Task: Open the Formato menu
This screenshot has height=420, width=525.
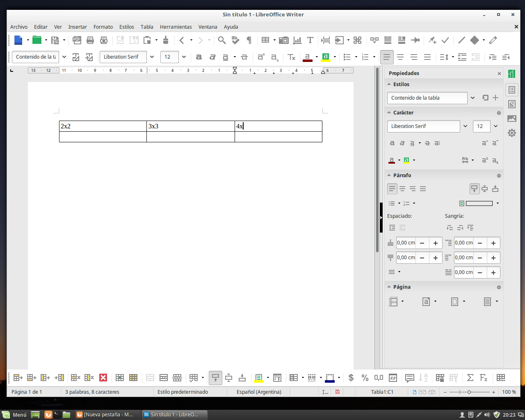Action: point(103,27)
